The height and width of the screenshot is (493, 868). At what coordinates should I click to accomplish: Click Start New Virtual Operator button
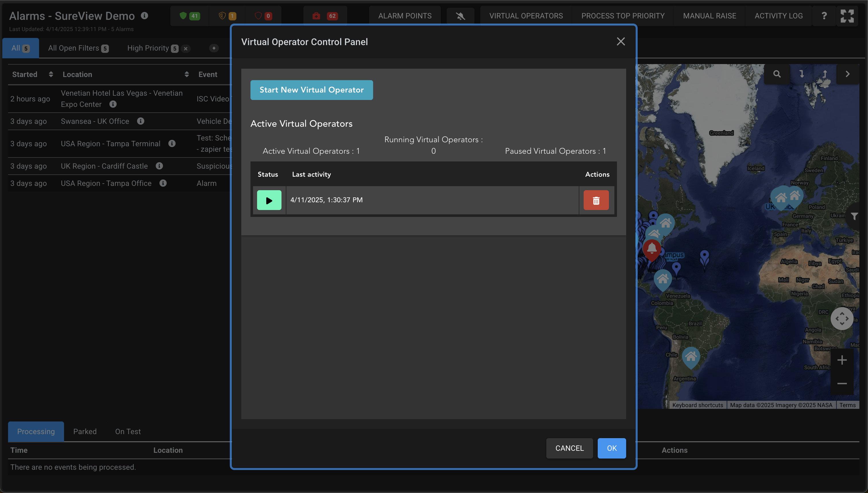(311, 90)
